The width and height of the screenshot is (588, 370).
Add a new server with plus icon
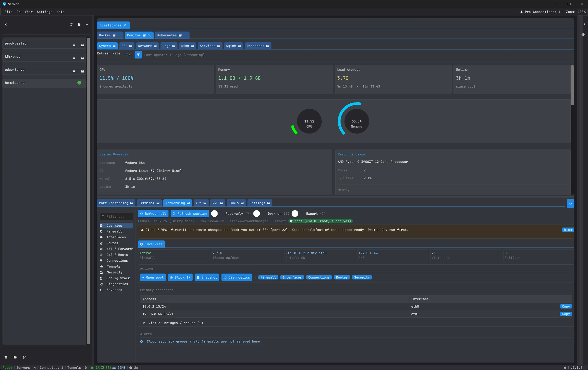pyautogui.click(x=87, y=25)
